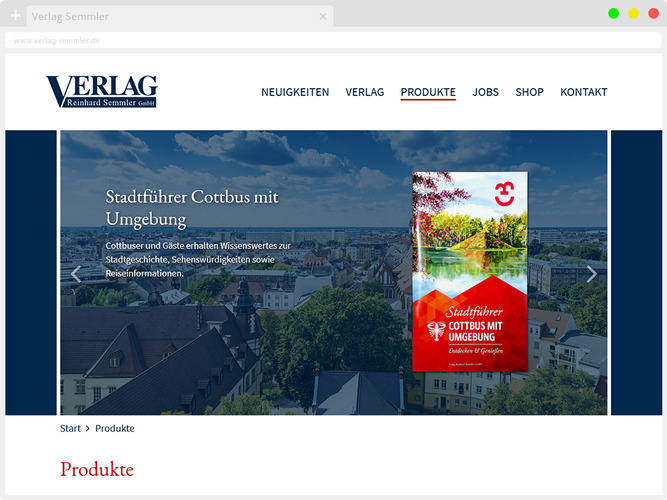Open the Kontakt page
The width and height of the screenshot is (667, 500).
pyautogui.click(x=584, y=92)
